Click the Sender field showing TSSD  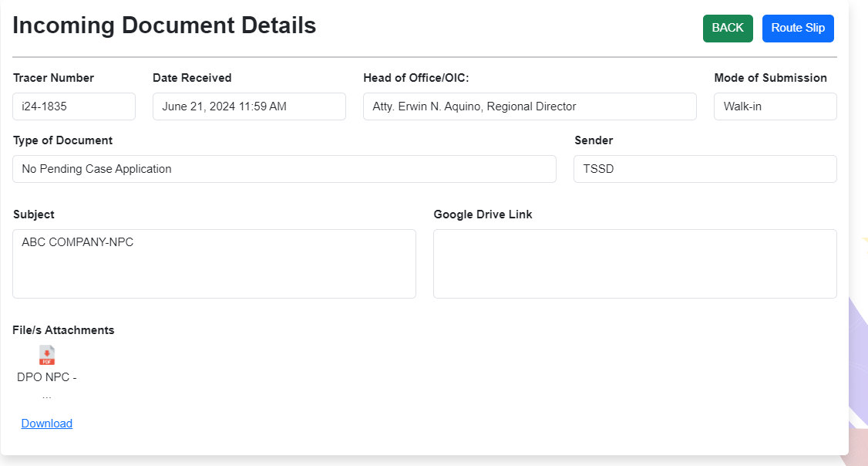tap(705, 169)
